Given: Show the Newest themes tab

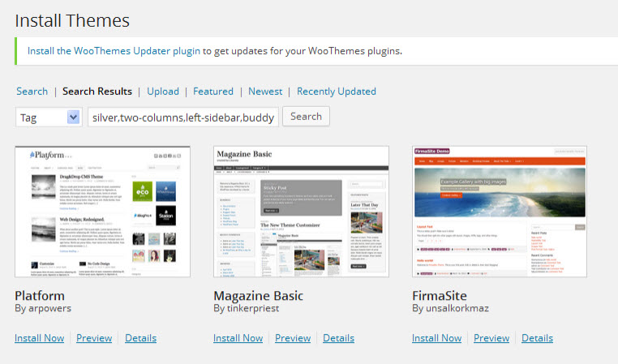Looking at the screenshot, I should click(x=265, y=92).
